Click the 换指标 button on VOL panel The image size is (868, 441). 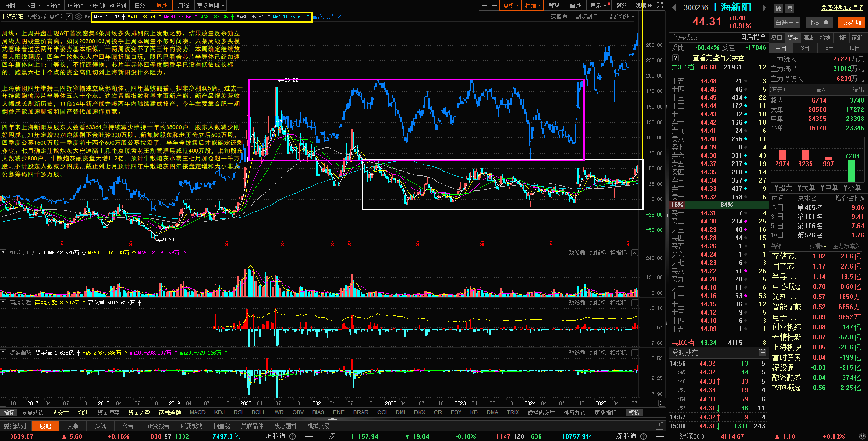[618, 252]
